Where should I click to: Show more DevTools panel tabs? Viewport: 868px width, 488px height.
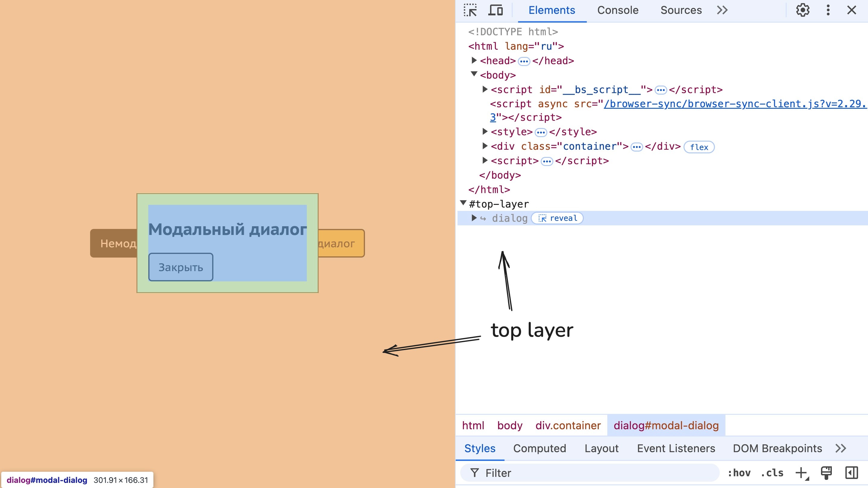pos(722,10)
